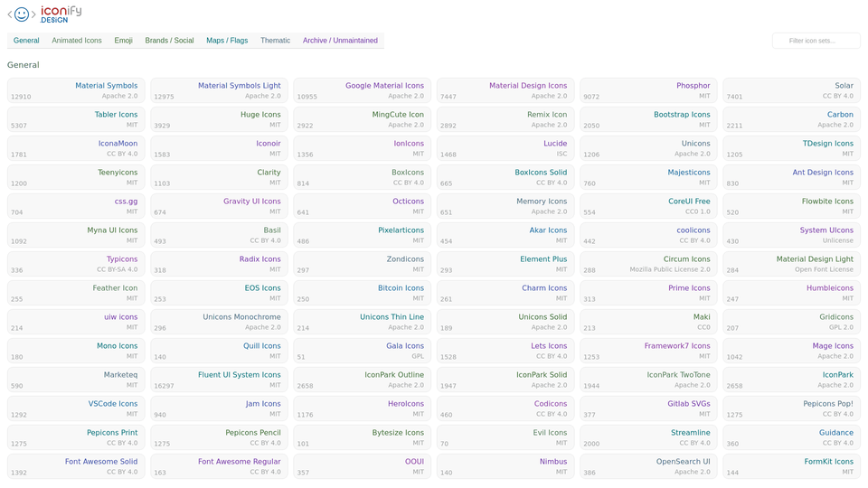
Task: Open Remix Icon set
Action: (x=505, y=119)
